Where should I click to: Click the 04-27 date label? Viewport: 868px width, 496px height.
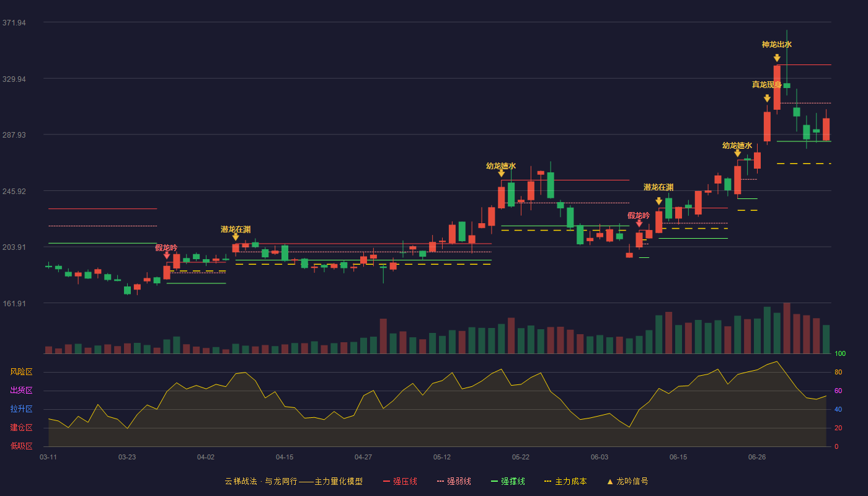[363, 457]
